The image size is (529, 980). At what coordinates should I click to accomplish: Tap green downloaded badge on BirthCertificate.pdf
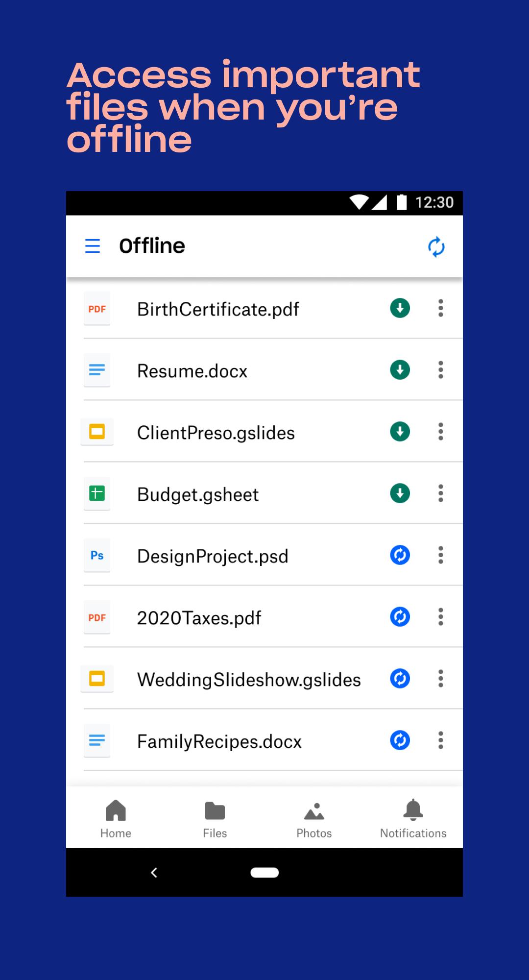pyautogui.click(x=400, y=308)
